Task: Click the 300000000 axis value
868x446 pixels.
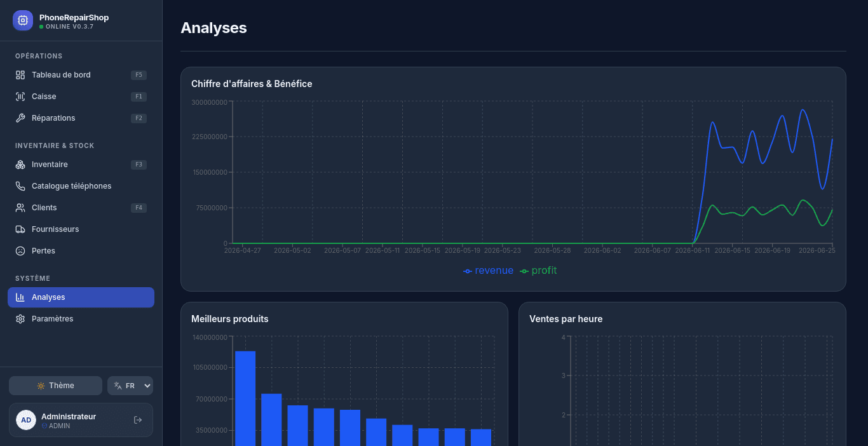Action: click(210, 102)
